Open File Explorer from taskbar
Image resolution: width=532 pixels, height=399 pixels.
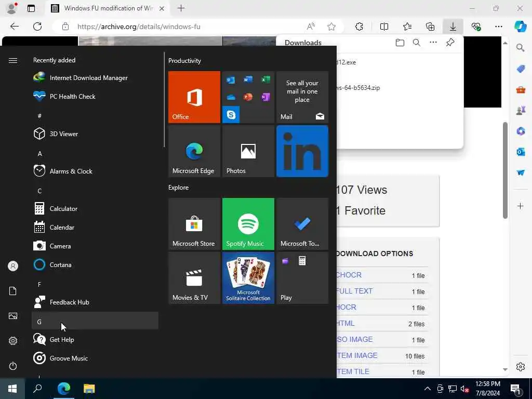pyautogui.click(x=89, y=389)
